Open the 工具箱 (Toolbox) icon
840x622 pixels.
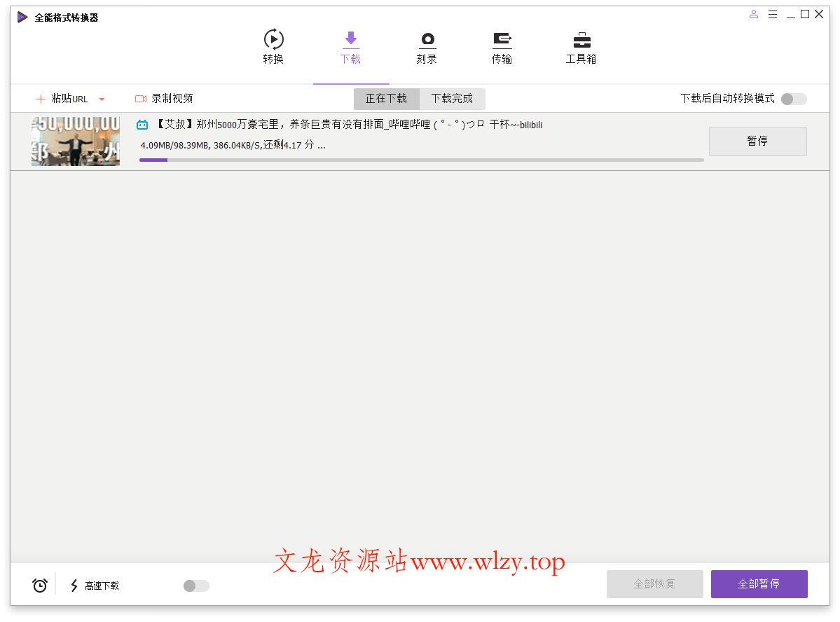tap(581, 39)
